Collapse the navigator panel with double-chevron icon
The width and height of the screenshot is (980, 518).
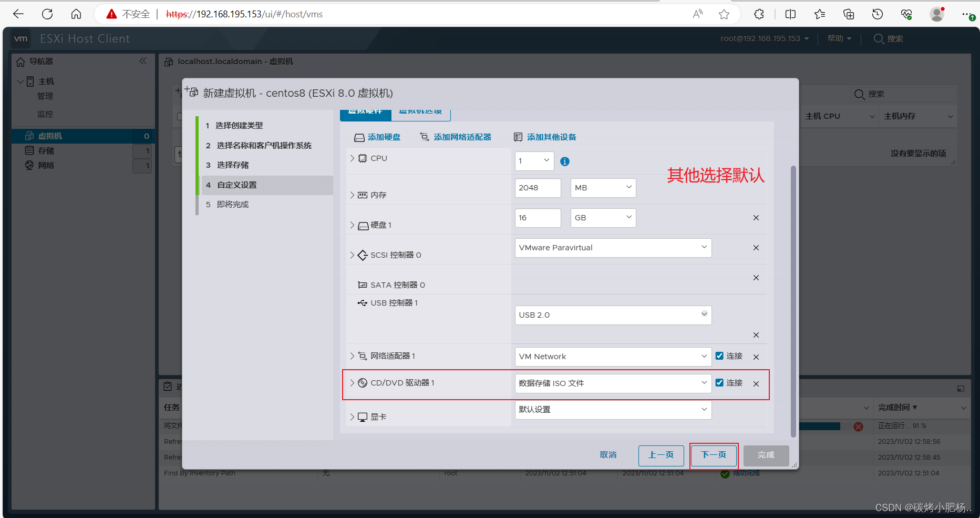[x=143, y=61]
